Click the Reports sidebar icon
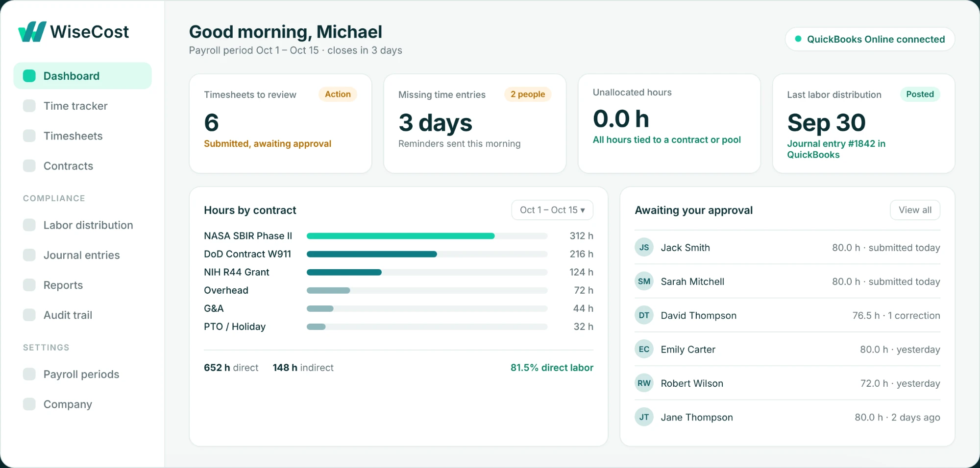The width and height of the screenshot is (980, 468). tap(29, 285)
